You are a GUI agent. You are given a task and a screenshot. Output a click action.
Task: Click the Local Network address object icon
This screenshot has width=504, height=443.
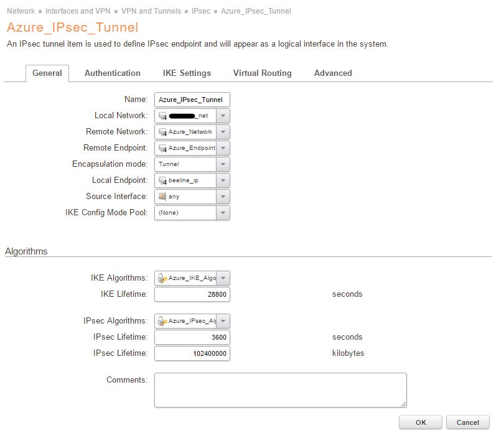click(x=162, y=116)
